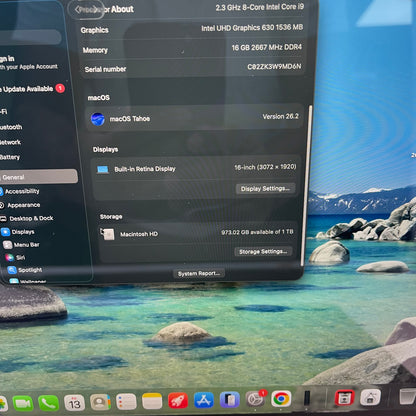This screenshot has height=416, width=416.
Task: Click 'Intel UHD Graphics 630 1536 MB'
Action: [252, 28]
